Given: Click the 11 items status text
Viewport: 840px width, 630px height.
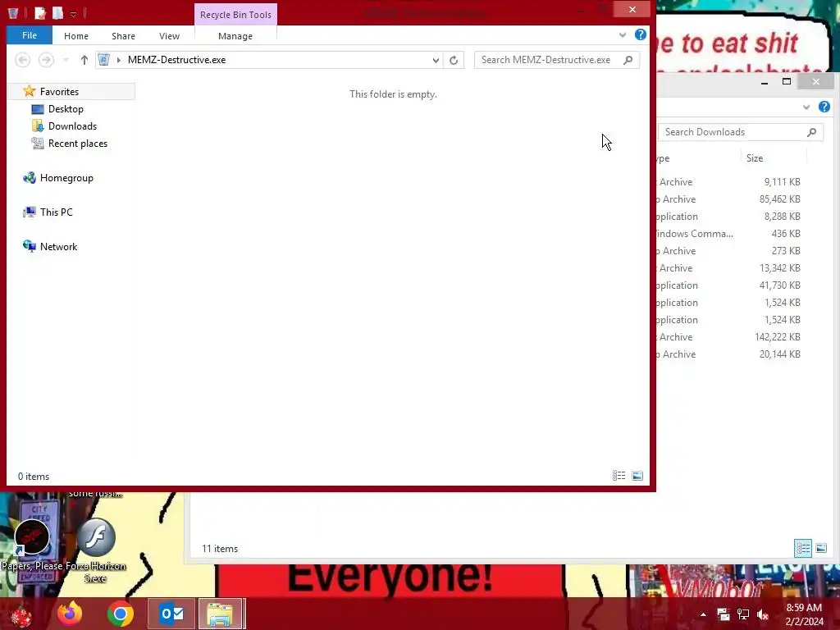Looking at the screenshot, I should tap(220, 549).
